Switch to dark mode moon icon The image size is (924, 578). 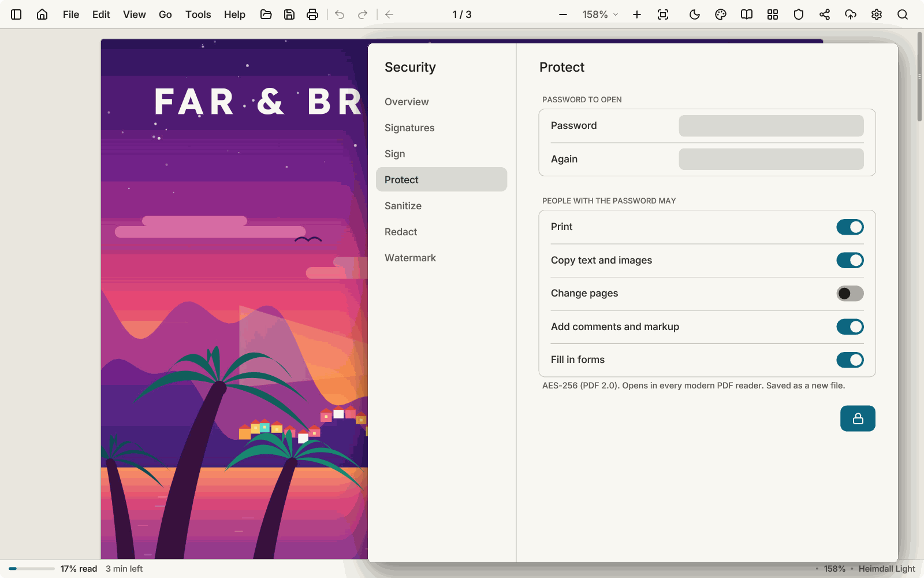pyautogui.click(x=695, y=14)
